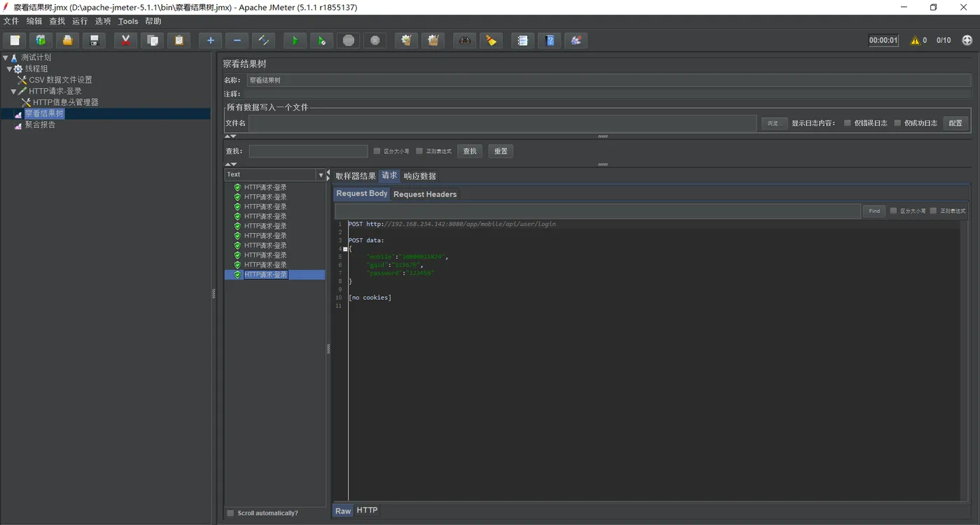Save the test plan with floppy icon

pos(94,41)
